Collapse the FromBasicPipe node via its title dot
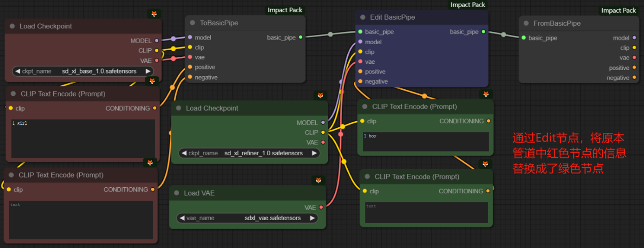Screen dimensions: 644x248 tap(526, 23)
